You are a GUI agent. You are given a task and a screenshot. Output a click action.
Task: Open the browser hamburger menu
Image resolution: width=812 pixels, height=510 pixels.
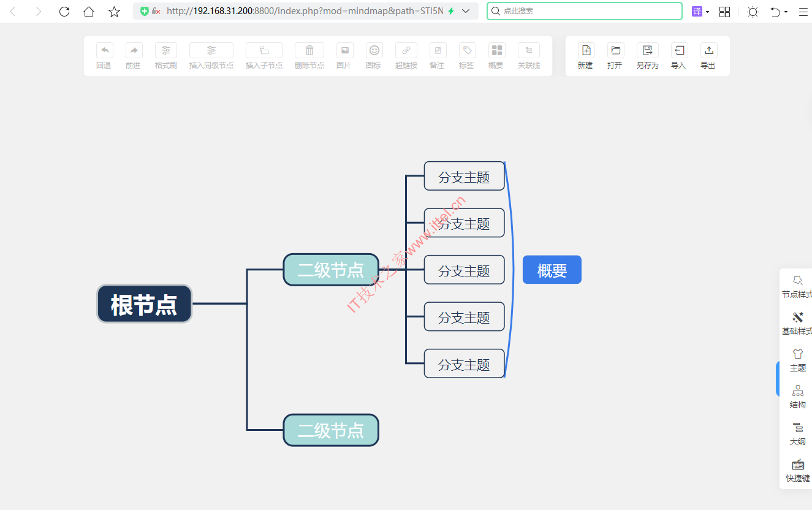pyautogui.click(x=803, y=11)
